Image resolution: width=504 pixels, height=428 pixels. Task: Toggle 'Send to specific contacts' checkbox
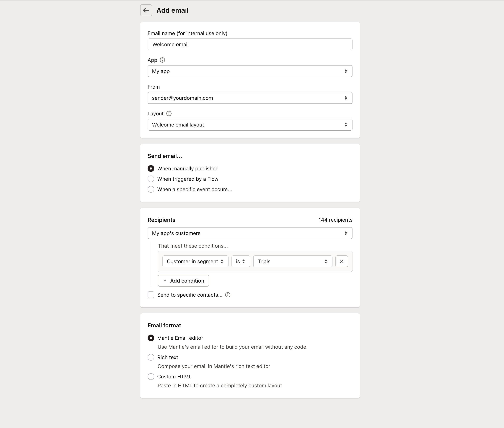tap(151, 295)
